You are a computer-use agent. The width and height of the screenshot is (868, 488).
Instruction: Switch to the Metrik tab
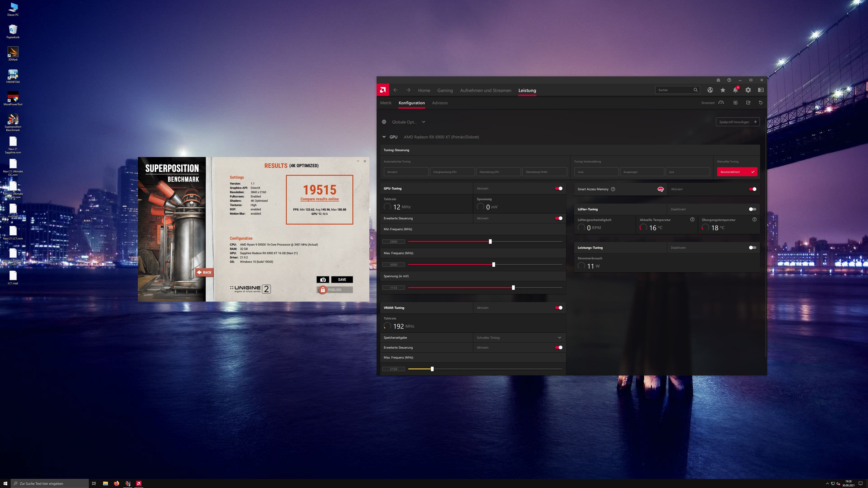coord(385,103)
